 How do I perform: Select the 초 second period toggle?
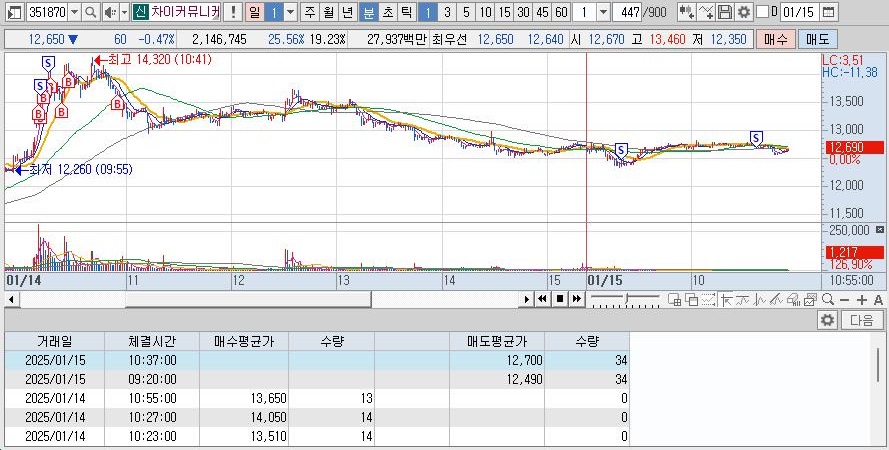(388, 12)
